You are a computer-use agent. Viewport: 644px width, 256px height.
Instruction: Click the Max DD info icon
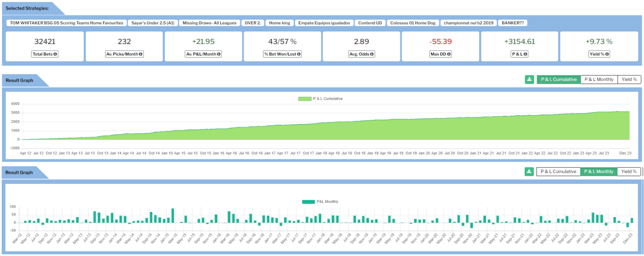448,54
